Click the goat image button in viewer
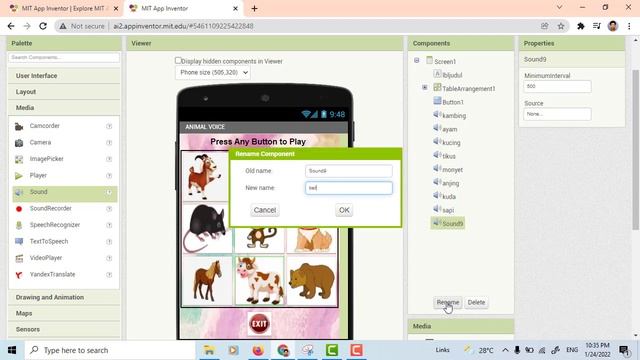 tap(205, 176)
